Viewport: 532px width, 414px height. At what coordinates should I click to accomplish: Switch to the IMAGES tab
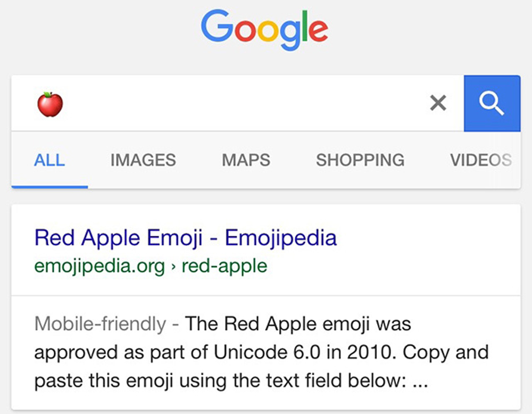143,160
